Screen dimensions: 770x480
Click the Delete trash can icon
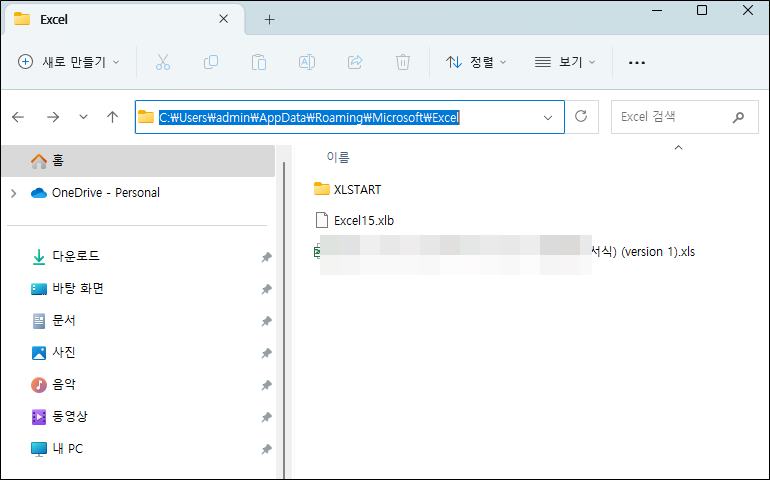(403, 62)
